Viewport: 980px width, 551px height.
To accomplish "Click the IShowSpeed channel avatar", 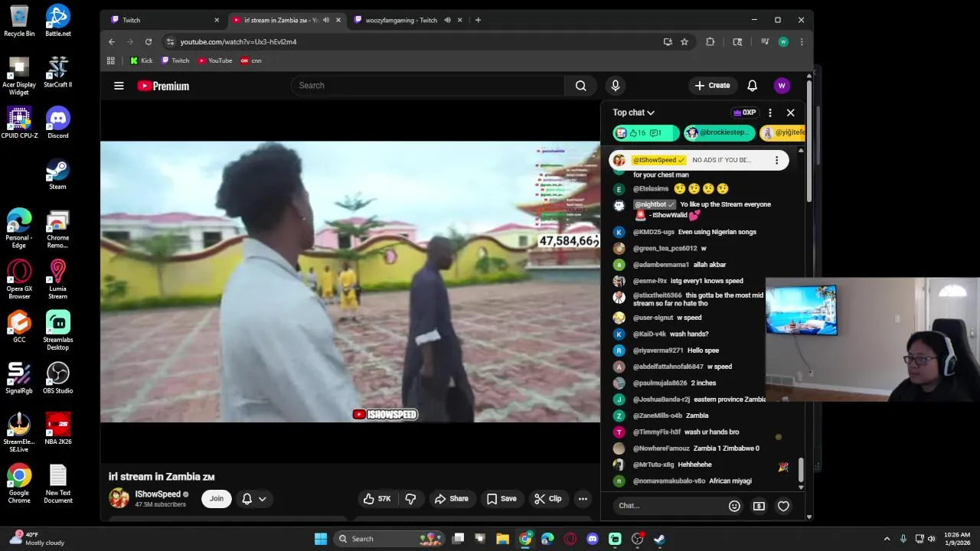I will pyautogui.click(x=119, y=498).
